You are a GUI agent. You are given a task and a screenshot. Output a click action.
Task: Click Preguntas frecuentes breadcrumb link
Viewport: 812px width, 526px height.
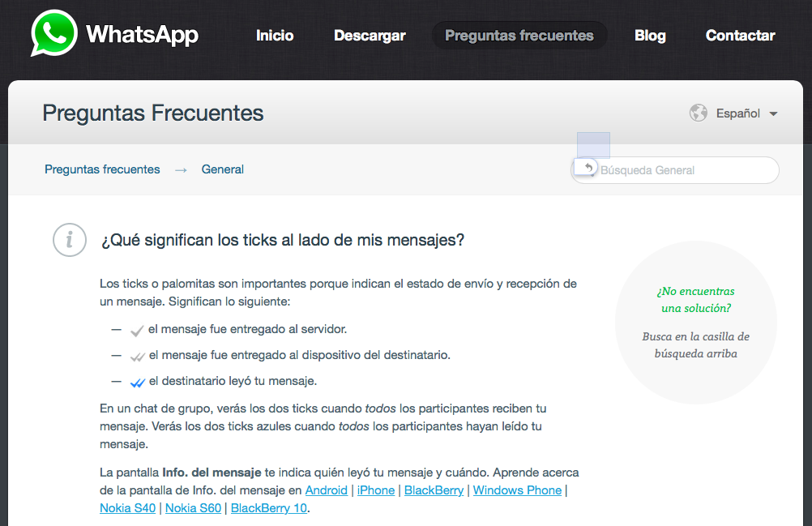pos(102,169)
